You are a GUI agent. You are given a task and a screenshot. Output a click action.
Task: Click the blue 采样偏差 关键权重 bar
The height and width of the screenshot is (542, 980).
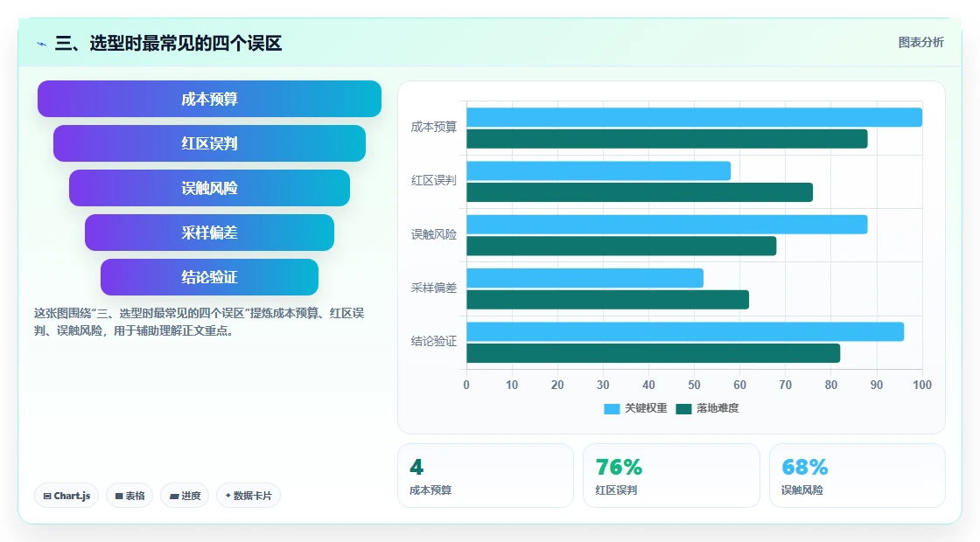[x=585, y=278]
